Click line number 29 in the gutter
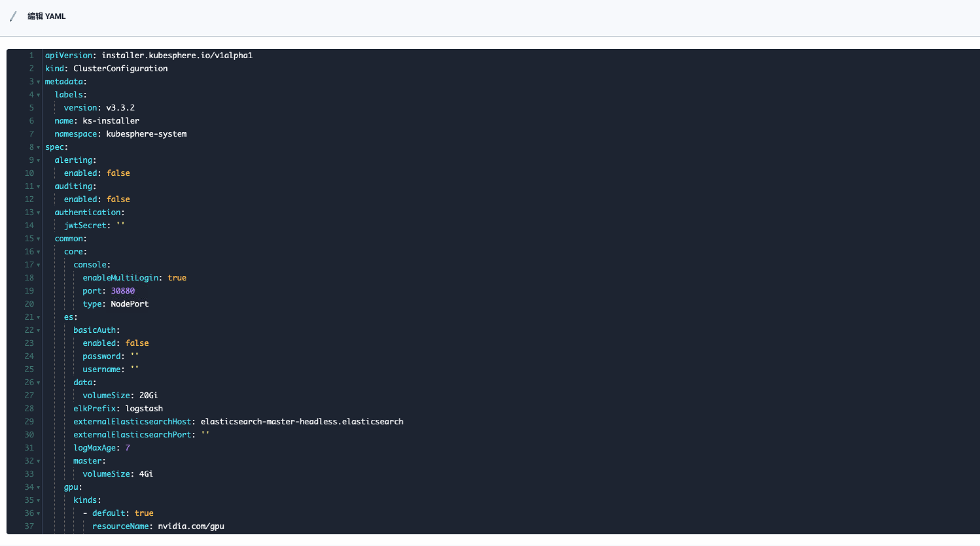 coord(29,422)
